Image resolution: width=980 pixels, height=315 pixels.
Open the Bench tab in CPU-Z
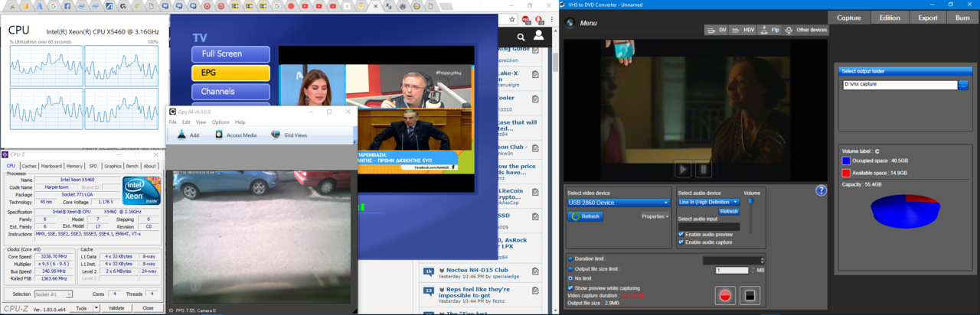[132, 166]
